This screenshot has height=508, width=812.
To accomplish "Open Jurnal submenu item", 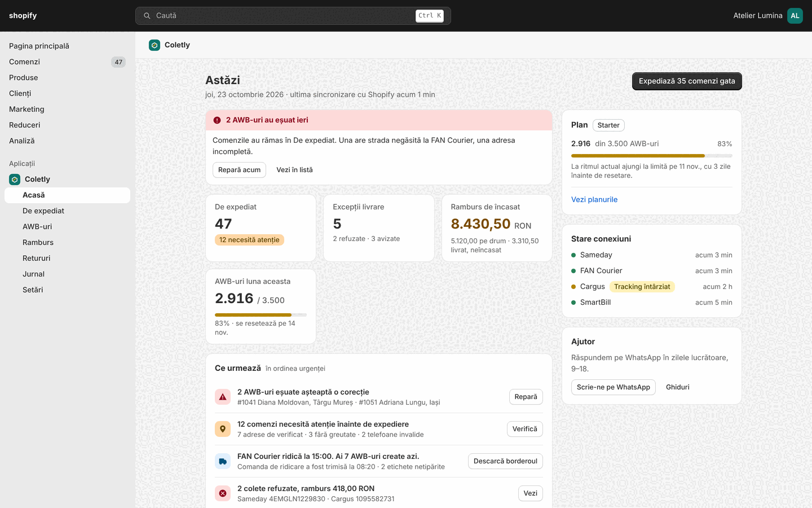I will [x=67, y=274].
